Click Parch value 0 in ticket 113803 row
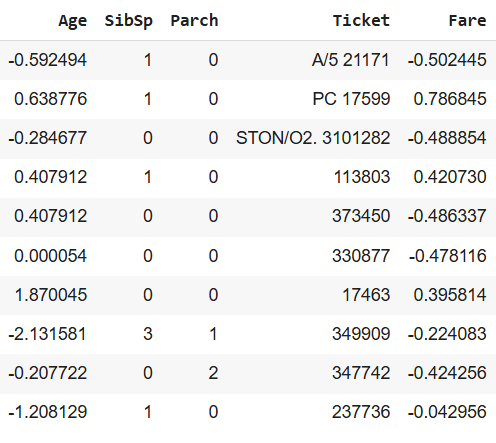The height and width of the screenshot is (443, 496). pyautogui.click(x=213, y=177)
